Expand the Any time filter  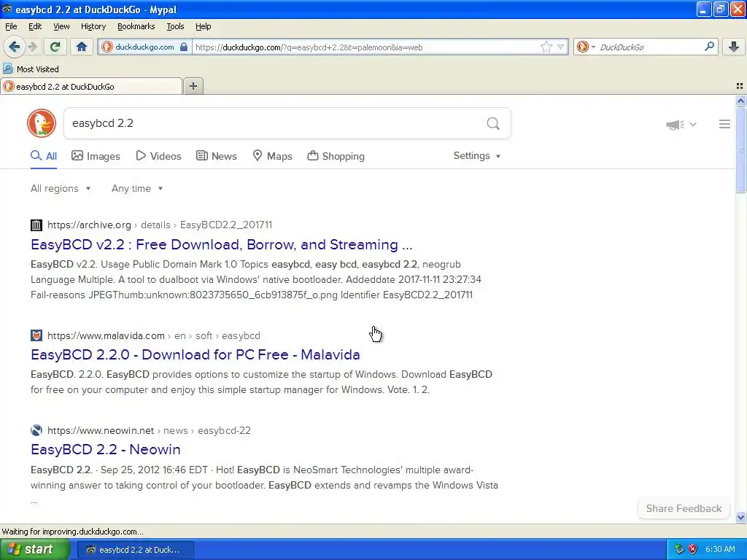pyautogui.click(x=137, y=189)
